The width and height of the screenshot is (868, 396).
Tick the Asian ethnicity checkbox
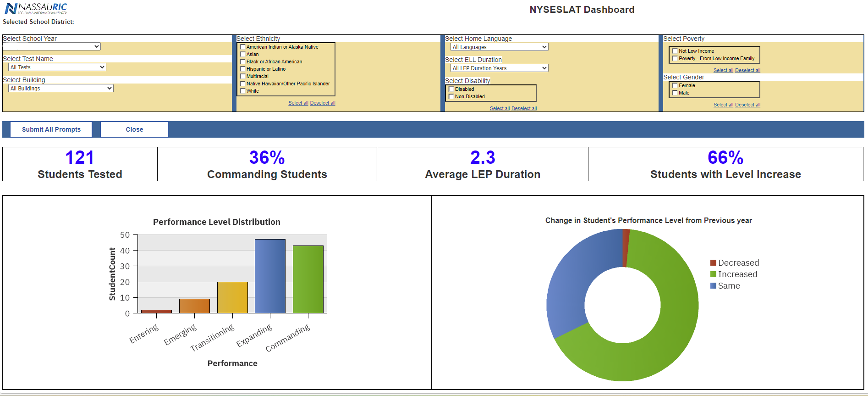click(243, 54)
